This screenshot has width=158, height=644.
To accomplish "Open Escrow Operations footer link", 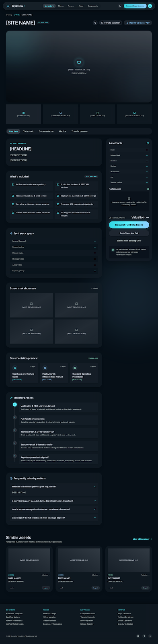I will (x=125, y=620).
